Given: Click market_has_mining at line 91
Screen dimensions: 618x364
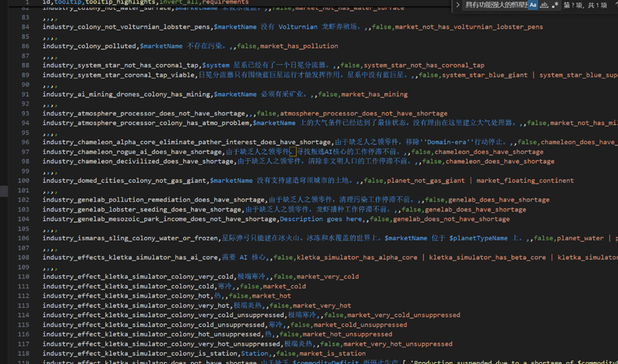Looking at the screenshot, I should point(374,94).
